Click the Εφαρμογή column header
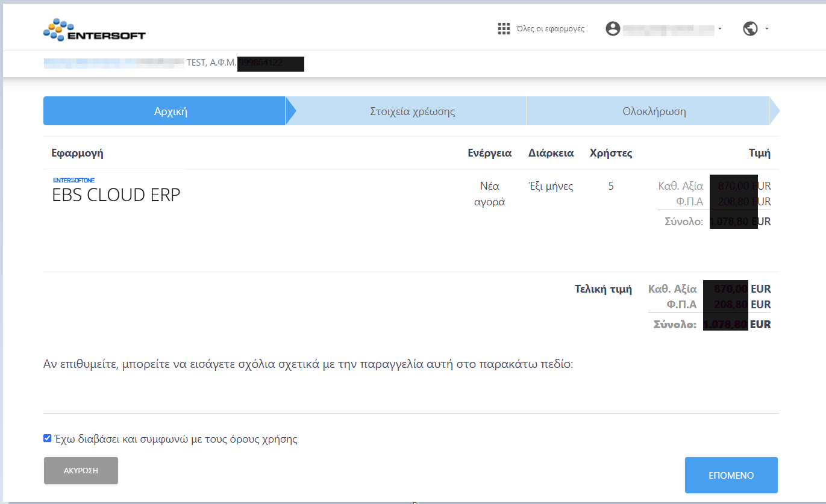 [78, 153]
